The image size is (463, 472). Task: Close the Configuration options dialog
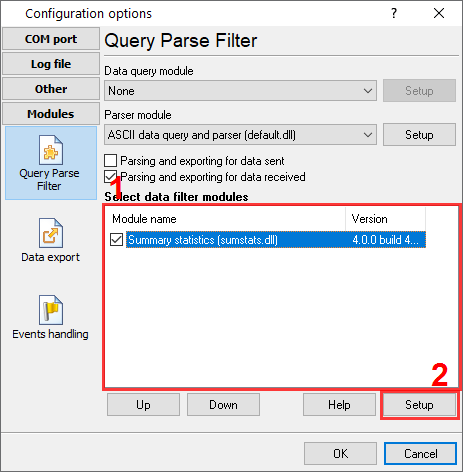439,13
